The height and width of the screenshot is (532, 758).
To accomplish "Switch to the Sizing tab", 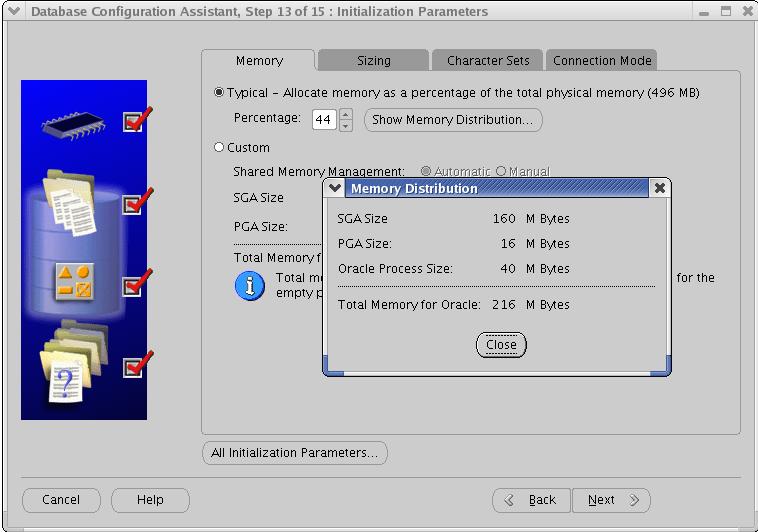I will click(x=374, y=60).
